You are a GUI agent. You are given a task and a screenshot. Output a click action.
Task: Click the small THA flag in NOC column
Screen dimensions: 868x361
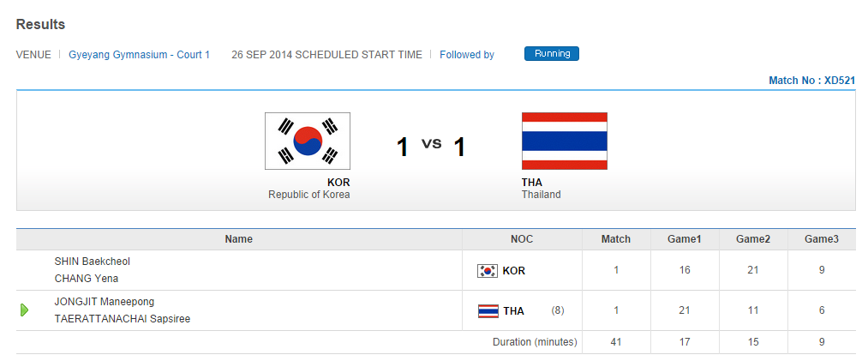[x=488, y=311]
